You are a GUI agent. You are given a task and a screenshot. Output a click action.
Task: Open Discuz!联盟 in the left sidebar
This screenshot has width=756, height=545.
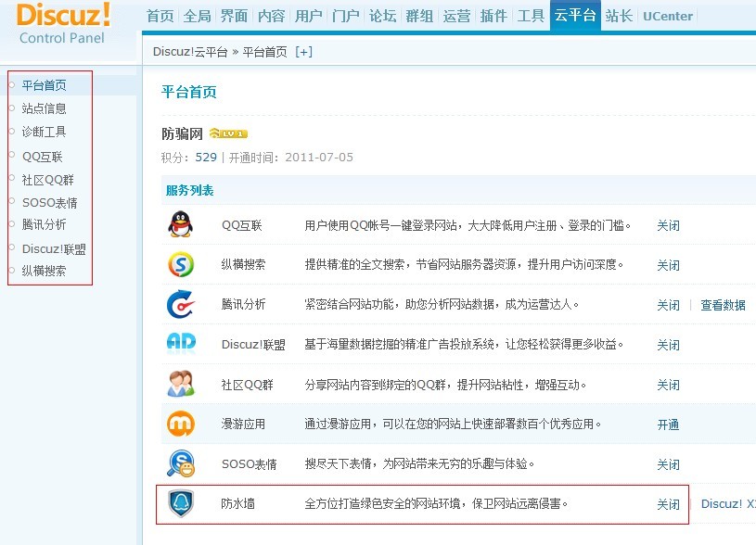coord(54,249)
